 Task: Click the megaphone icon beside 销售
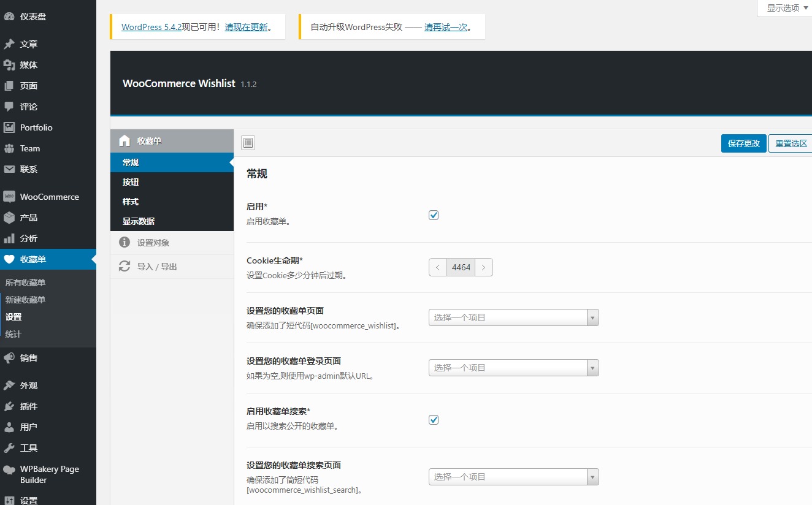point(9,358)
